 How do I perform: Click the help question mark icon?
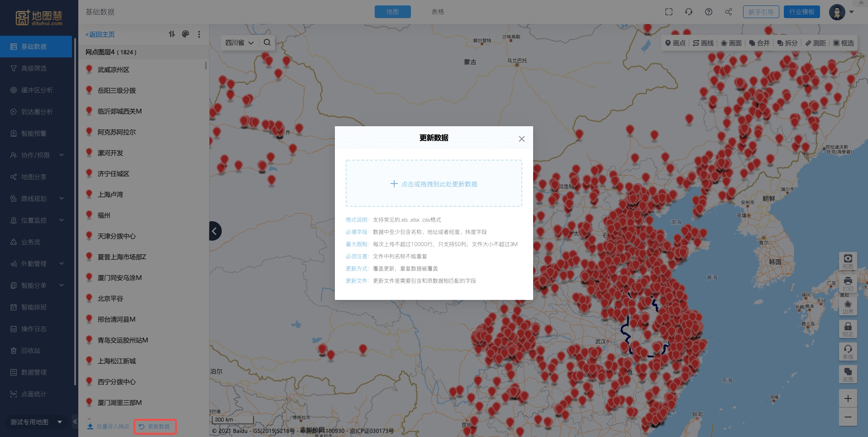(708, 12)
